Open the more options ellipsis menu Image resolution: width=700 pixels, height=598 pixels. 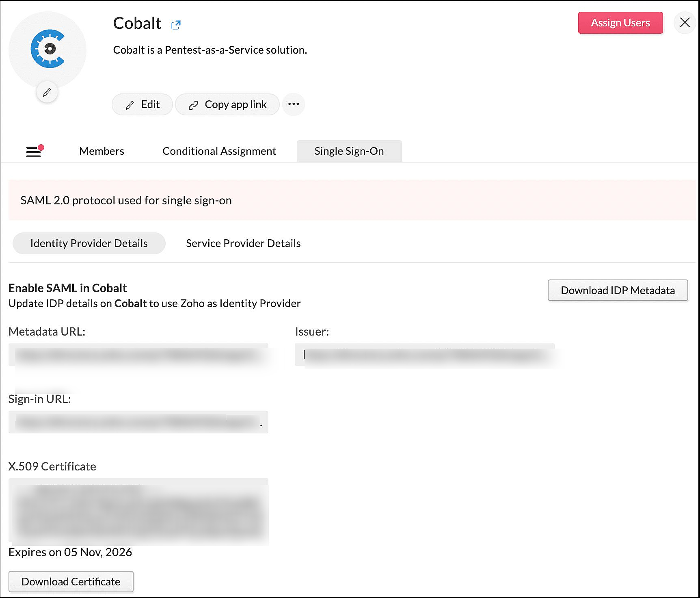(294, 104)
